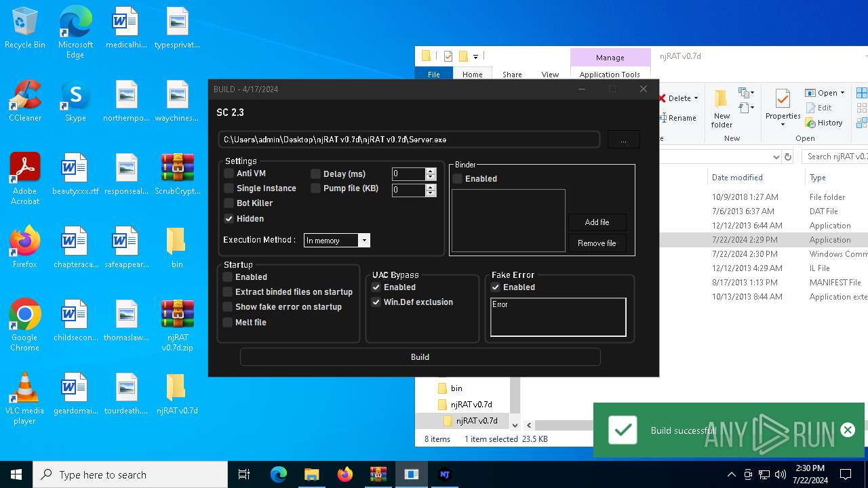
Task: Open the volume control in the system tray
Action: click(781, 474)
